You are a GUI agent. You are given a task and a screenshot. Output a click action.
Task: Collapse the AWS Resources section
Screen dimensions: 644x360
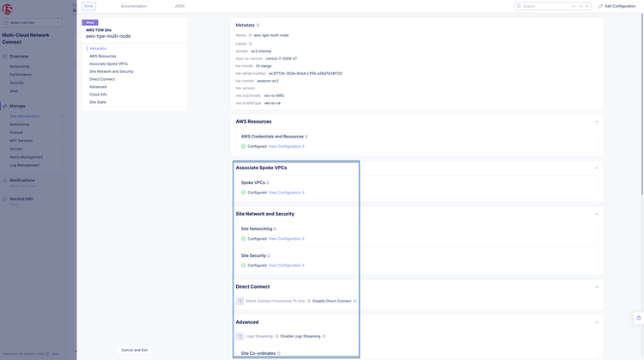tap(597, 122)
